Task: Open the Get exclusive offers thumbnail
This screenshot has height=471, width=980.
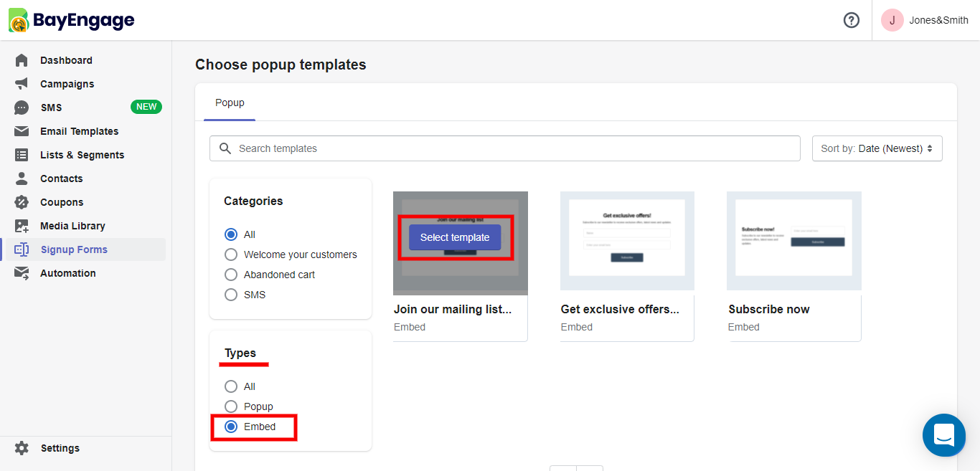Action: [x=627, y=241]
